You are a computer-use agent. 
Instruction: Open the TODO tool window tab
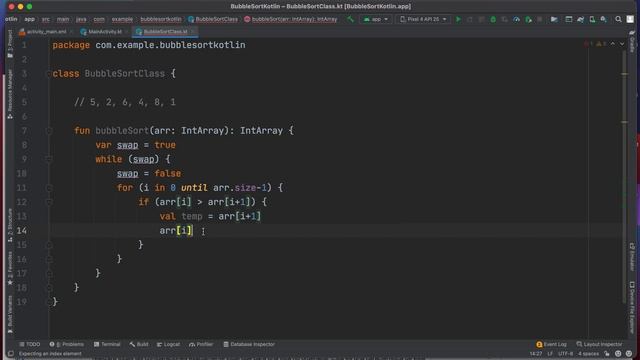click(x=30, y=344)
